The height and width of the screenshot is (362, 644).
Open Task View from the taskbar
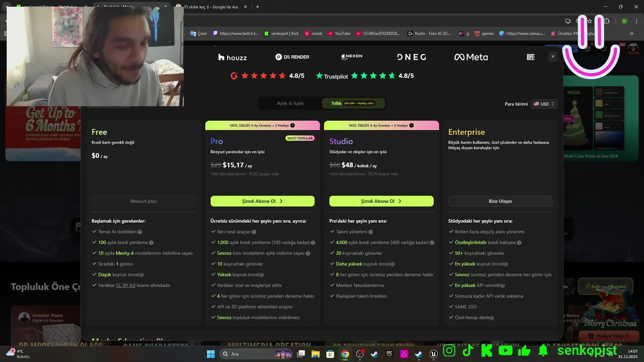301,354
